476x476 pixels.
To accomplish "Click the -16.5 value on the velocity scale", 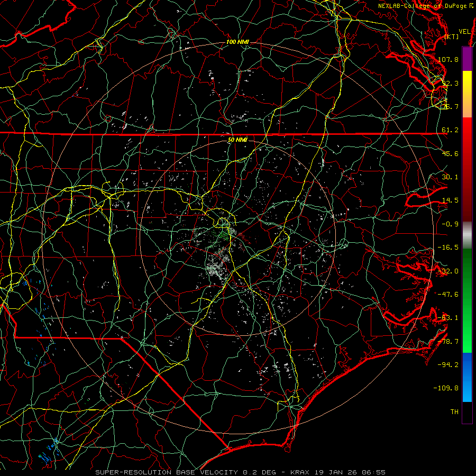I will click(x=448, y=248).
